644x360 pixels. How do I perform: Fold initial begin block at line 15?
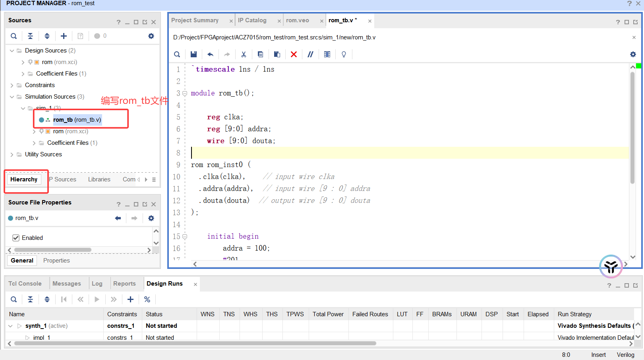(x=185, y=237)
